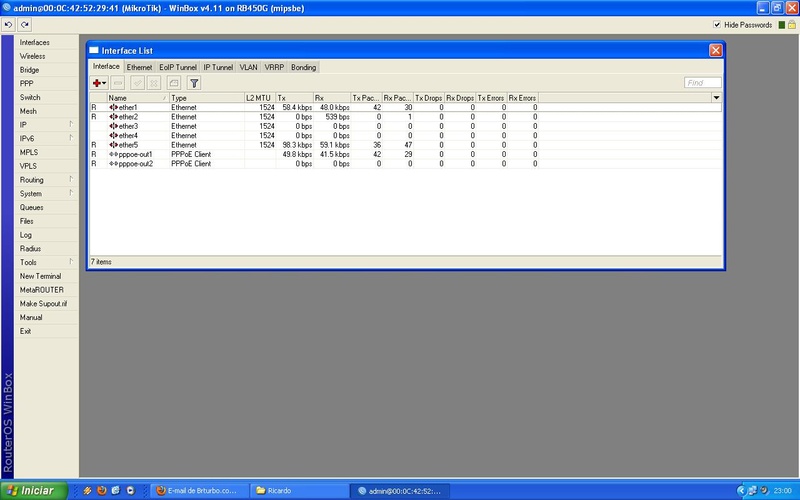Viewport: 800px width, 500px height.
Task: Click the Rx Errors column header
Action: [x=522, y=97]
